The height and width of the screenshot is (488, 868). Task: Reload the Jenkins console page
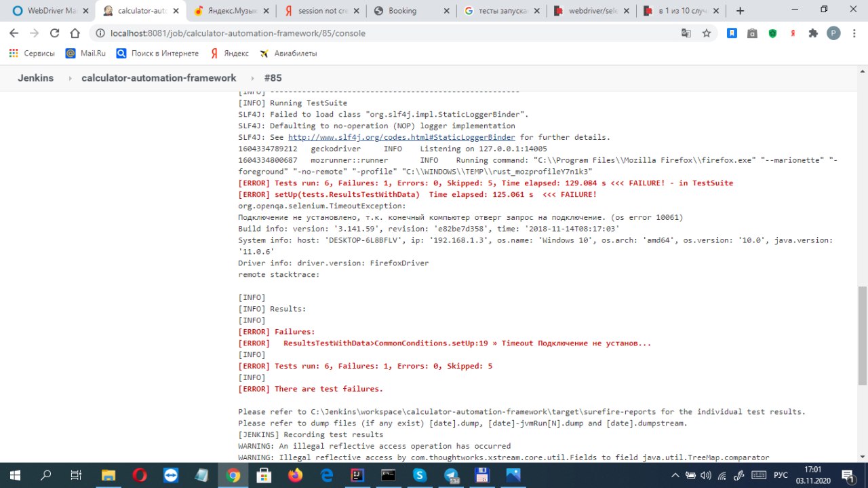coord(55,33)
